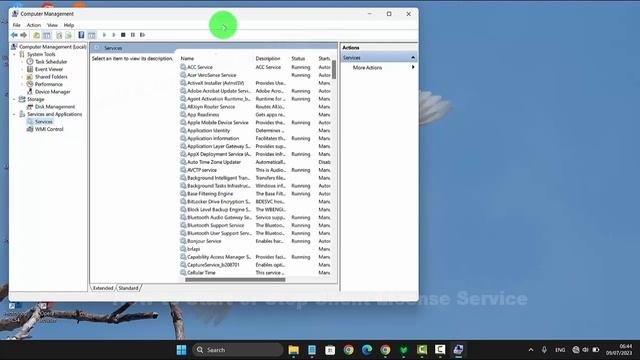Click the gear icon beside Capability Access Manager
The image size is (640, 360).
point(183,257)
